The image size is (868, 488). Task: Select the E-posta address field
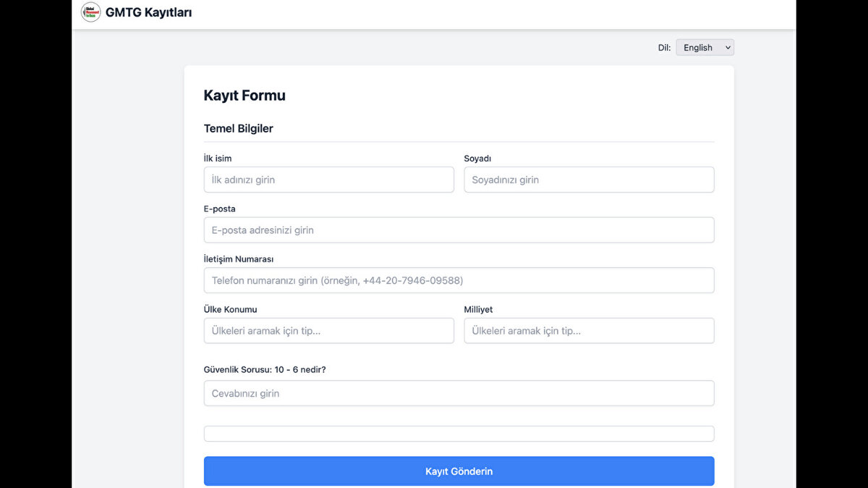[x=459, y=230]
